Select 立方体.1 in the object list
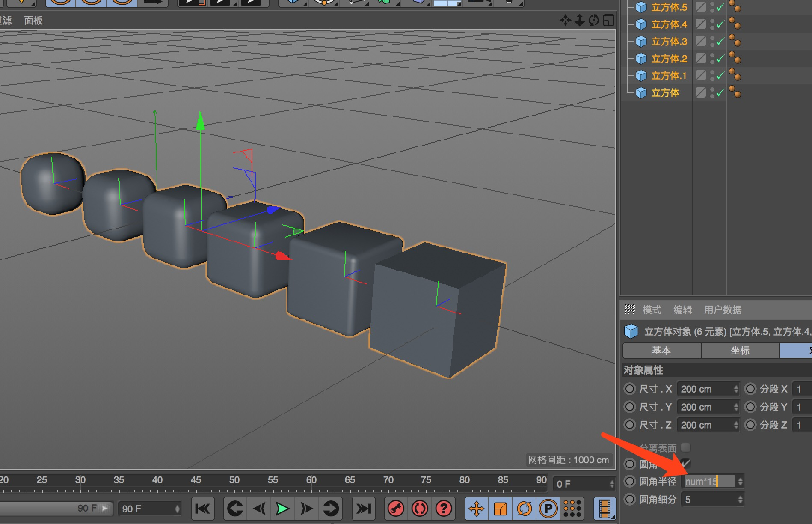812x524 pixels. click(669, 76)
